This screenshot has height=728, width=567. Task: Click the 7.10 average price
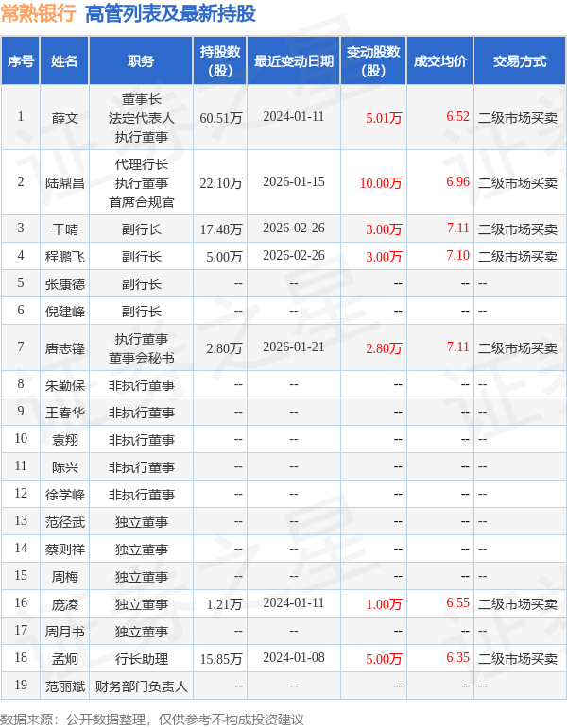pos(457,255)
